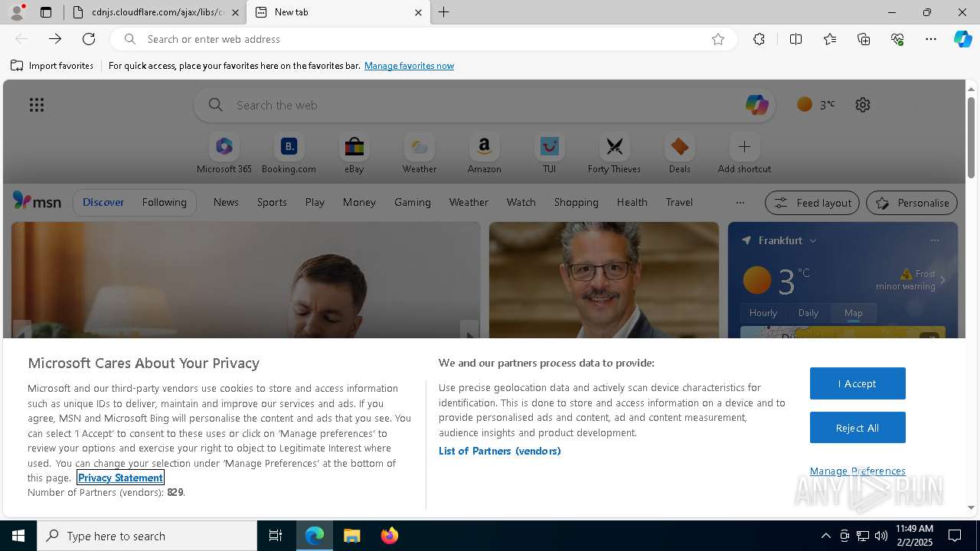
Task: Open Edge Settings and more menu
Action: click(931, 39)
